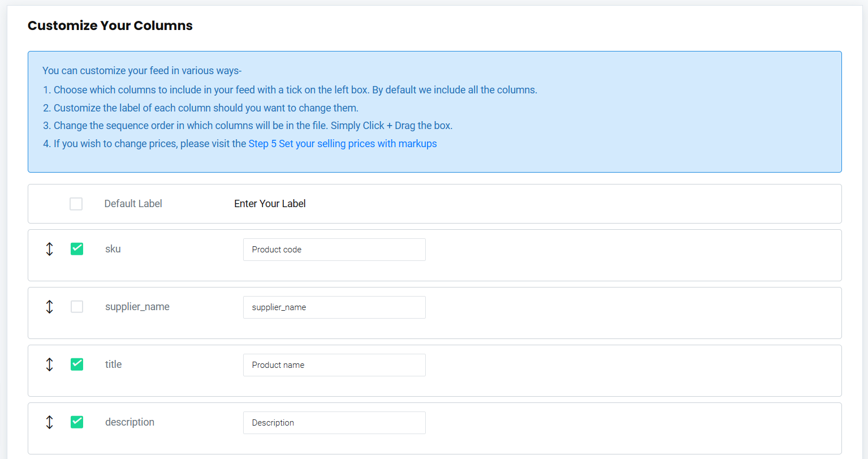The height and width of the screenshot is (459, 868).
Task: Focus the supplier_name custom label input
Action: pos(334,307)
